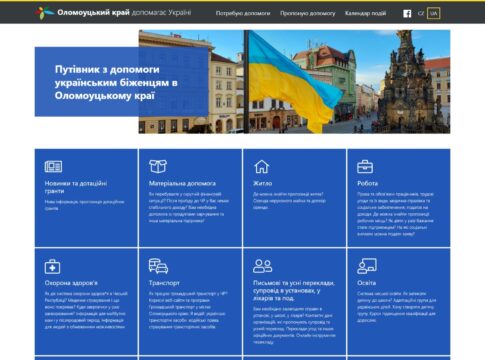
Task: Open the 'Матеріальна допомога' heading link
Action: pos(182,183)
